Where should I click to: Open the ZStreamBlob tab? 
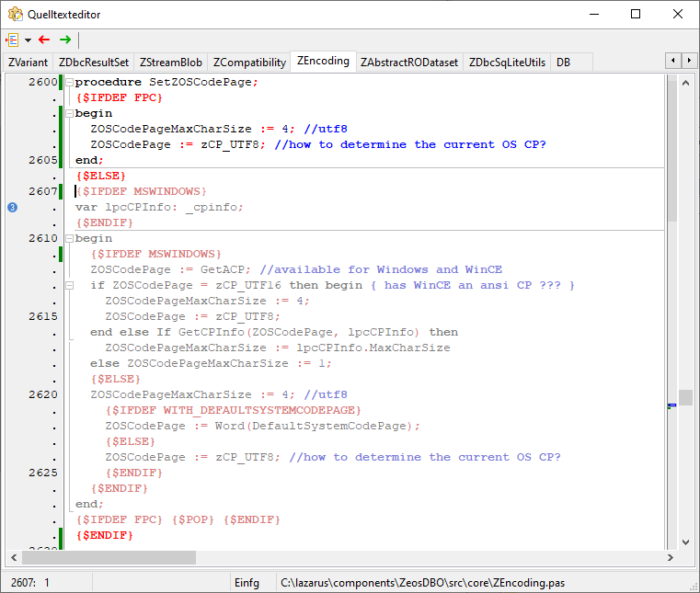tap(171, 63)
